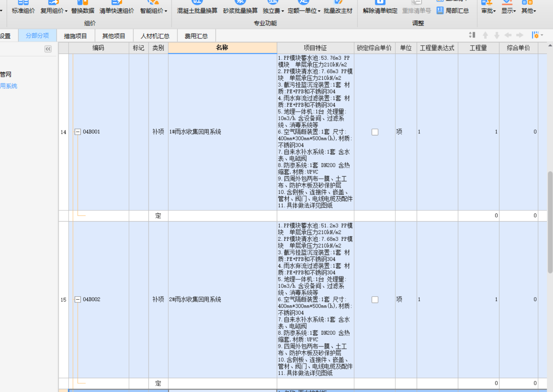The image size is (553, 392).
Task: Open 复用组价 dropdown
Action: click(x=54, y=7)
